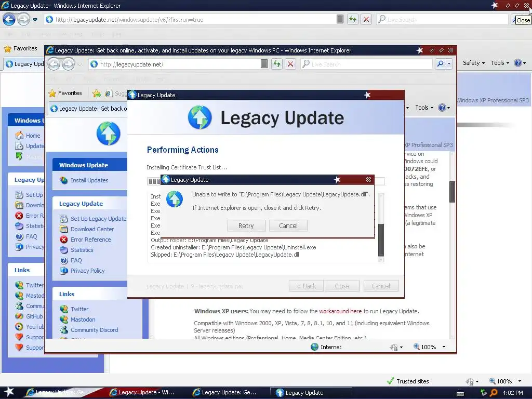Click the Live Search box in middle IE window
Image resolution: width=532 pixels, height=399 pixels.
click(x=366, y=64)
